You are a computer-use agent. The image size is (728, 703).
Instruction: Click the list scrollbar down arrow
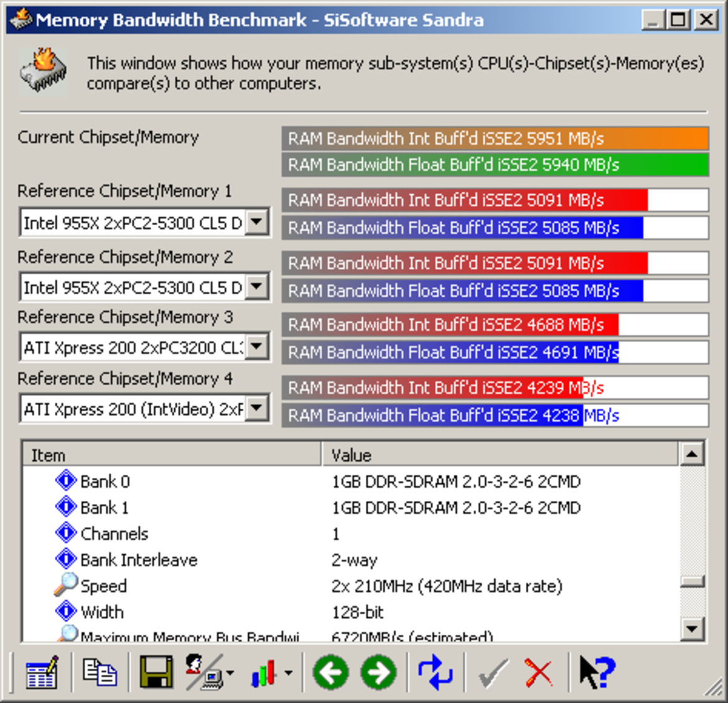[x=692, y=629]
